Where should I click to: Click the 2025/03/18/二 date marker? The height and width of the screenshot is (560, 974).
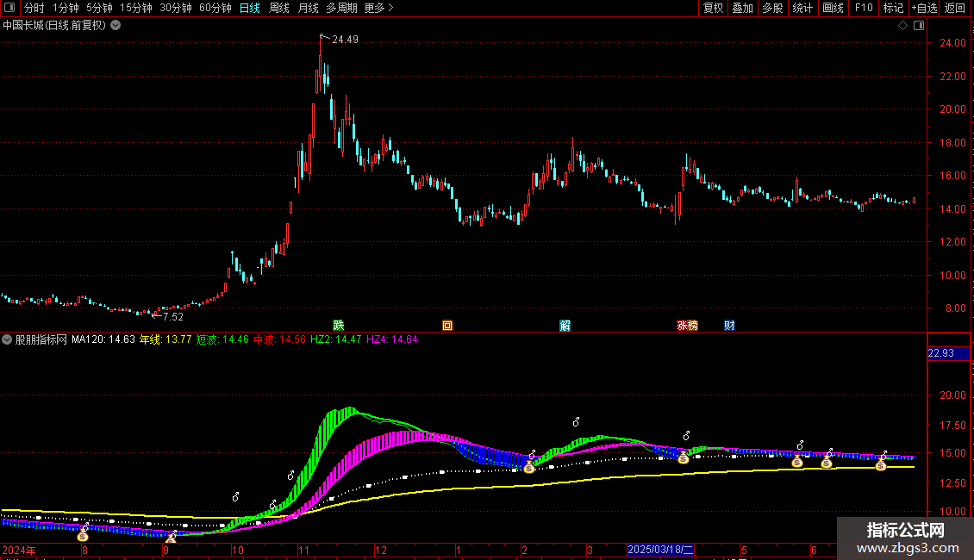pyautogui.click(x=660, y=550)
